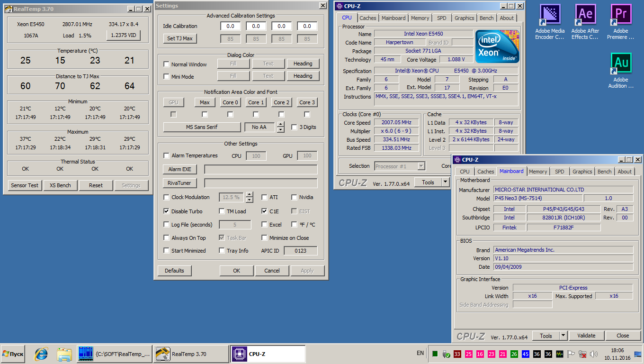The image size is (644, 364).
Task: Click the blue 45 tray icon
Action: point(526,354)
